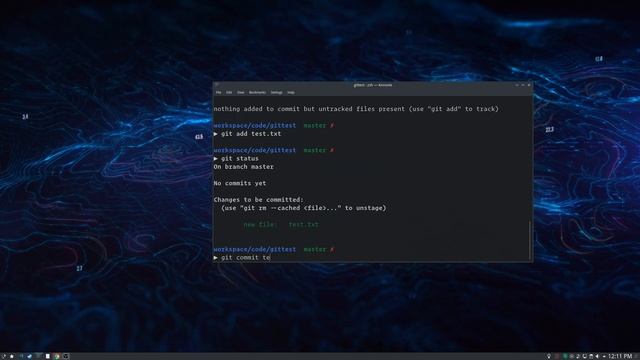Open the Edit menu in Konsole
Screen dimensions: 640x360
229,93
